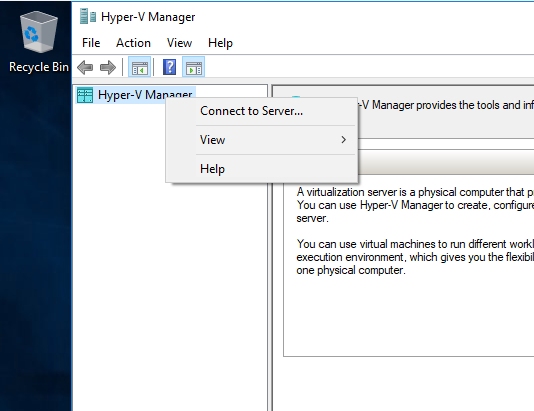Open View submenu in the context menu

(262, 140)
